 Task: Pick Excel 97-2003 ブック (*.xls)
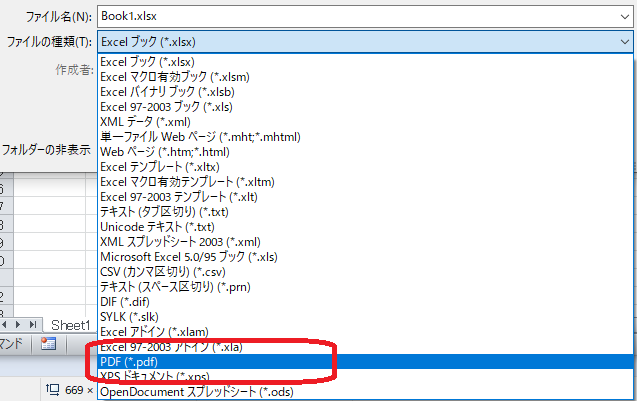(366, 107)
